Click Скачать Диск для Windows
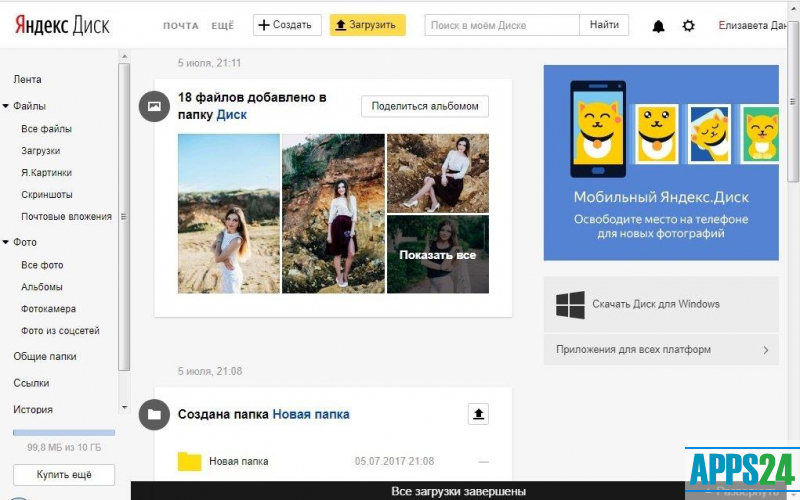The height and width of the screenshot is (500, 800). [661, 305]
